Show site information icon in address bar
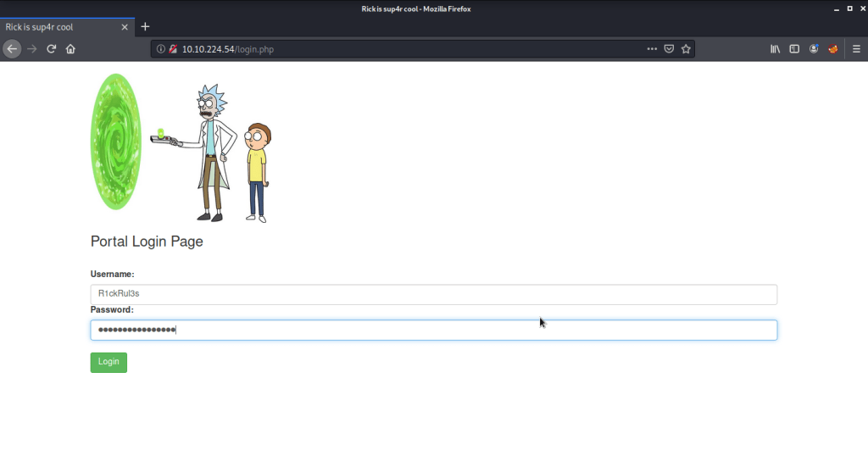 point(160,49)
